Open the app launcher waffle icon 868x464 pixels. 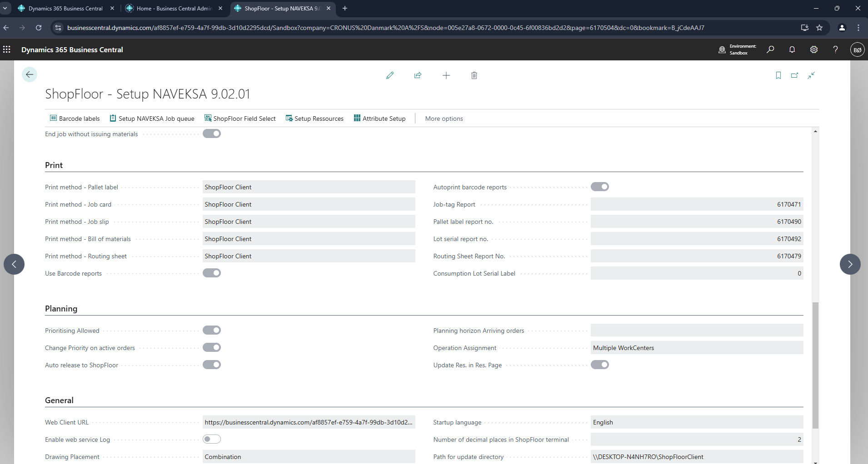tap(7, 49)
